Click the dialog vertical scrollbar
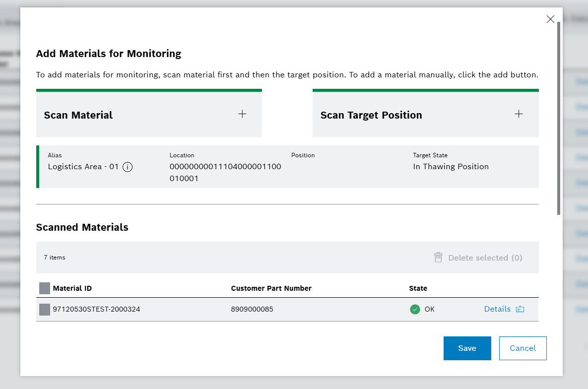This screenshot has height=389, width=588. click(x=558, y=118)
